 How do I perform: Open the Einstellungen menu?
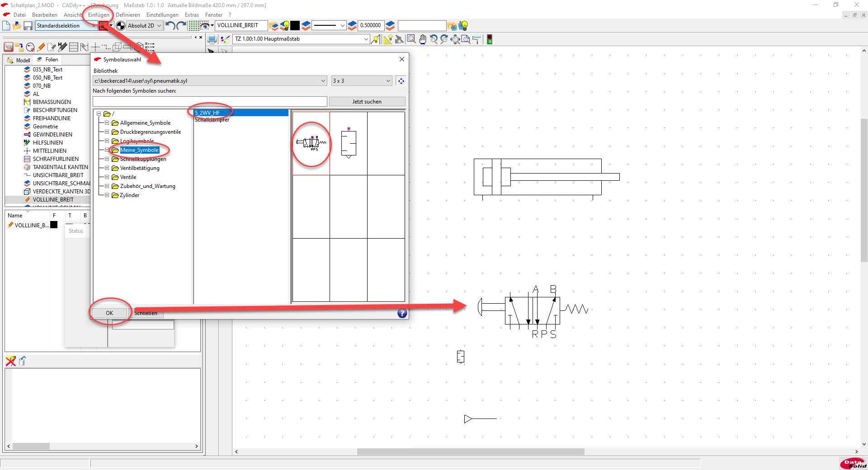coord(162,15)
